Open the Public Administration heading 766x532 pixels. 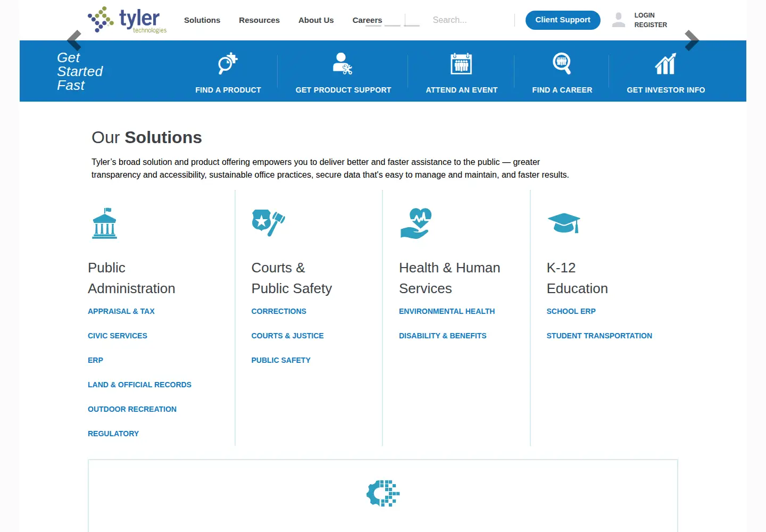click(131, 278)
